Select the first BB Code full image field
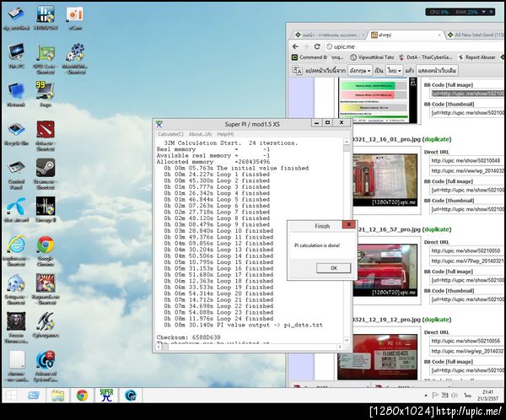This screenshot has width=506, height=420. (x=468, y=93)
